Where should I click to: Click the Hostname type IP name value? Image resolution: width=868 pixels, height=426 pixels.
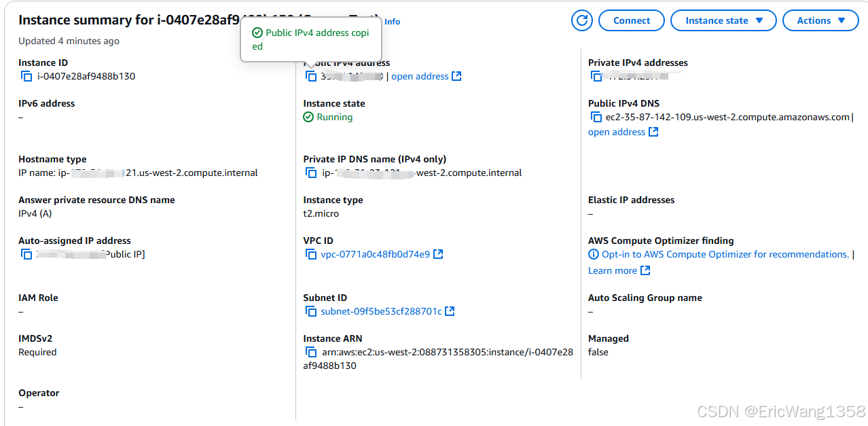click(138, 173)
